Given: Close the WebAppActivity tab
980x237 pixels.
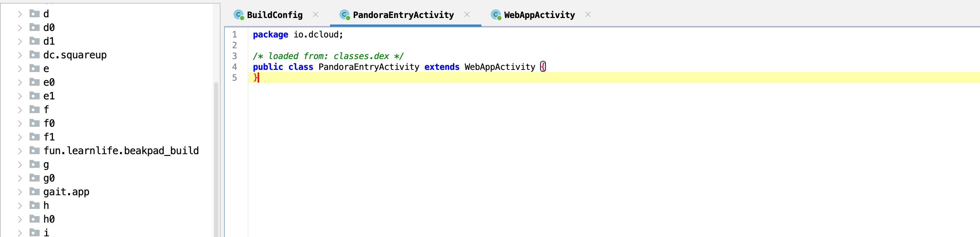Looking at the screenshot, I should tap(588, 14).
